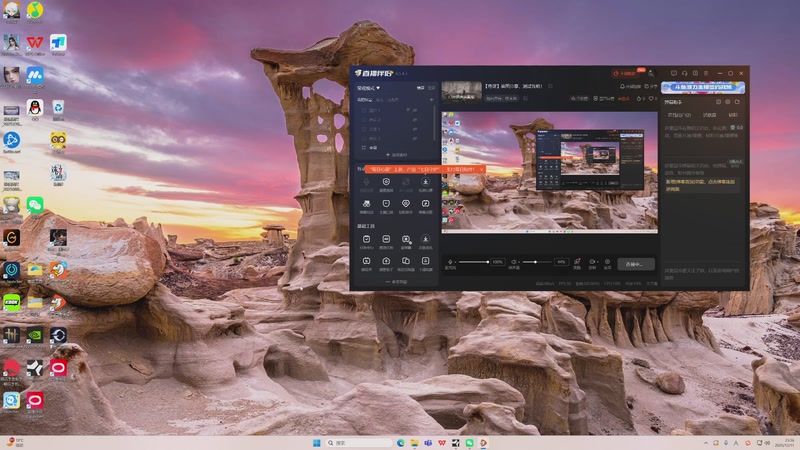
Task: Open the diamond-heart gift tool icon
Action: tap(406, 204)
